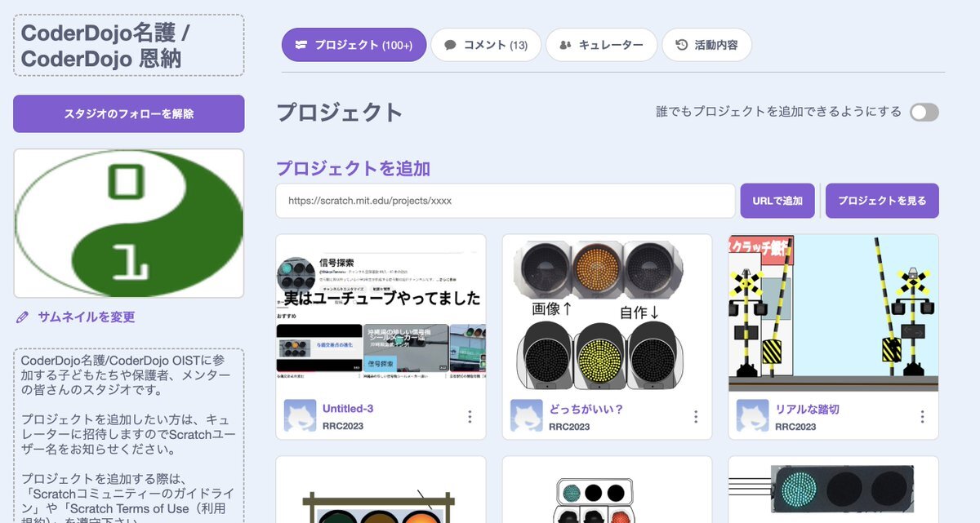Click the avatar icon on リアルな踏切 card

[x=752, y=416]
